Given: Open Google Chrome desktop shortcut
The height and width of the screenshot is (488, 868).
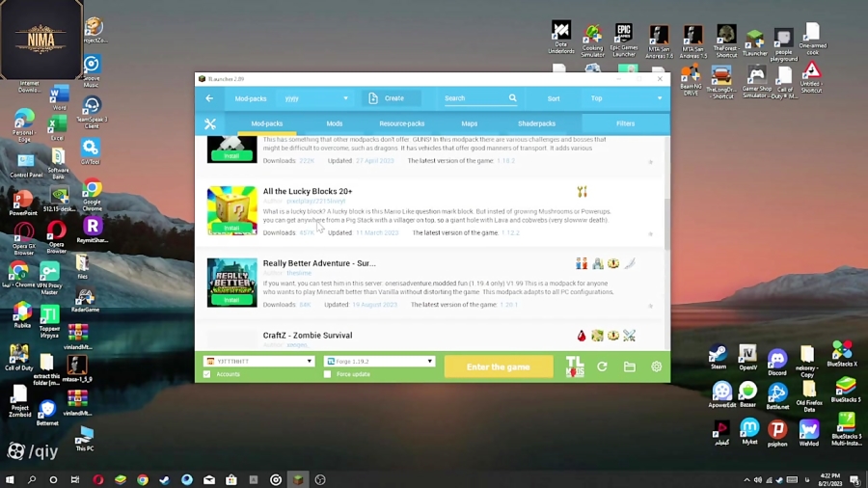Looking at the screenshot, I should coord(93,196).
